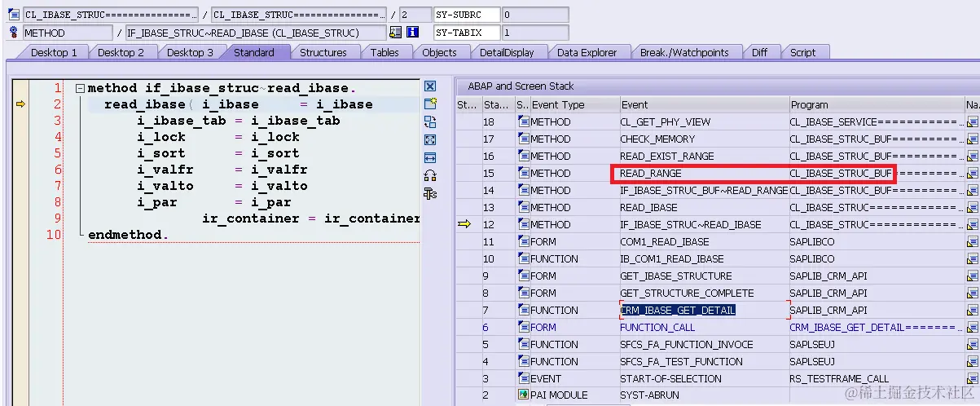This screenshot has height=406, width=980.
Task: Open the Break./Watchpoints tab
Action: (684, 52)
